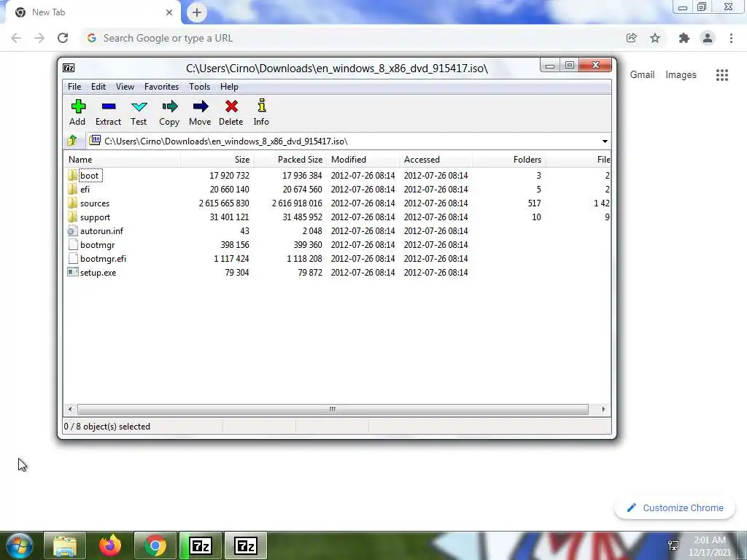Open the Images link

click(x=681, y=75)
